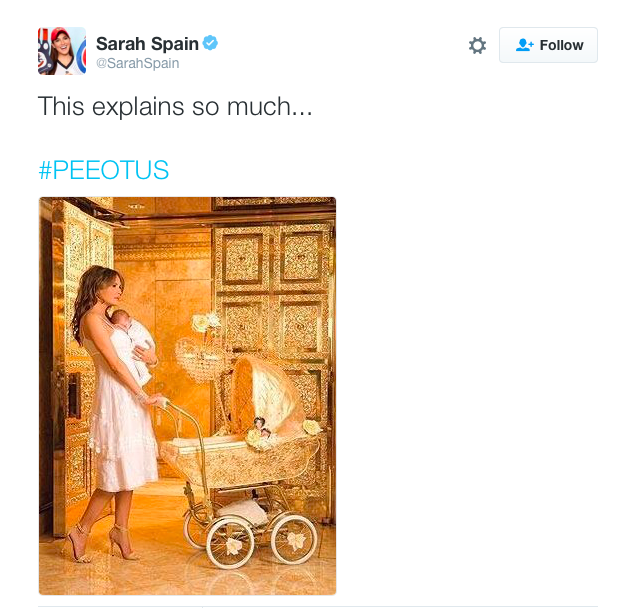The width and height of the screenshot is (634, 608).
Task: Open the #PEEOTUS hashtag
Action: 104,170
